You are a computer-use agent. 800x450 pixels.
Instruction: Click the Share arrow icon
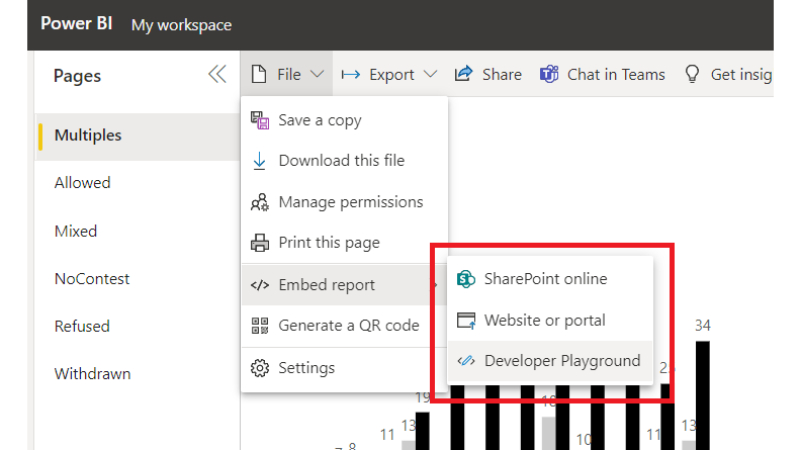coord(464,74)
